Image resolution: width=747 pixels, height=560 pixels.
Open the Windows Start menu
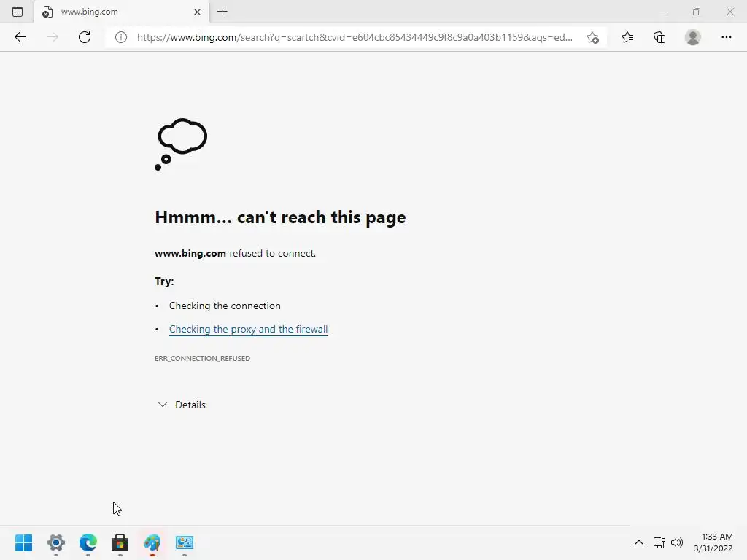click(24, 542)
